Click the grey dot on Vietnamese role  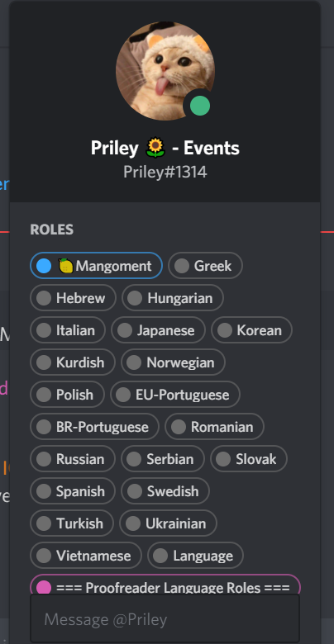coord(44,556)
